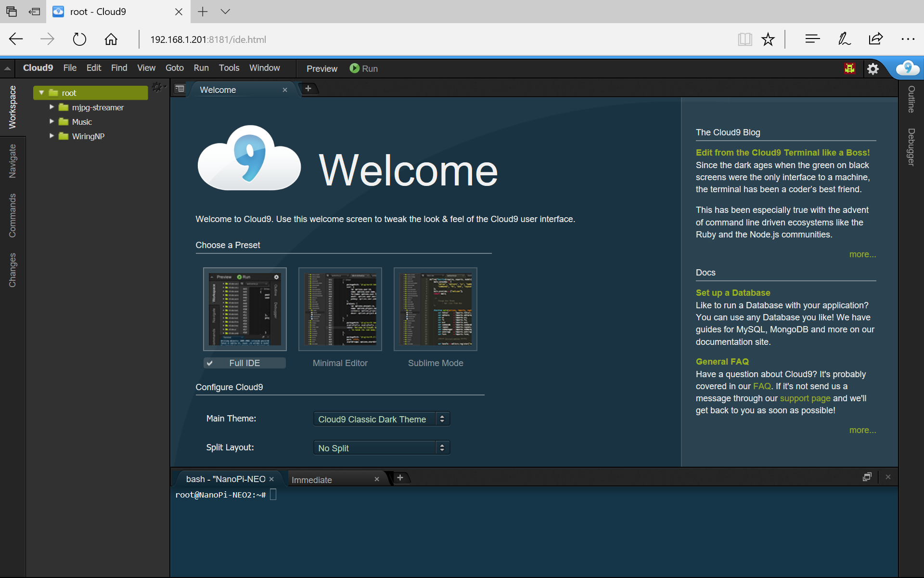Open the Main Theme dropdown
The height and width of the screenshot is (578, 924).
click(381, 419)
